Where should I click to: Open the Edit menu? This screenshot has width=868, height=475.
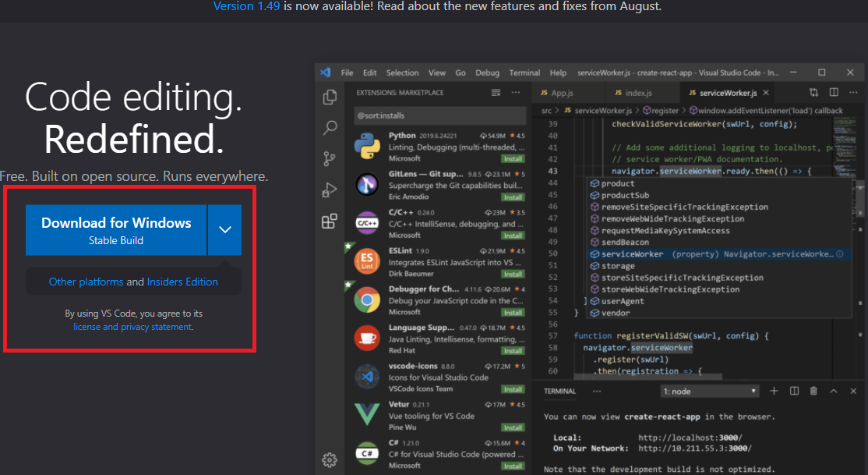tap(370, 73)
